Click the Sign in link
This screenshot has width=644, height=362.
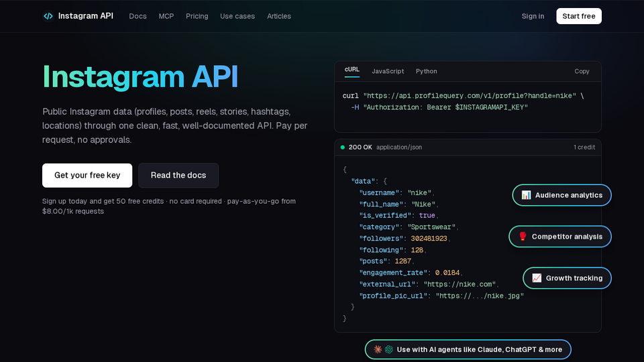point(533,16)
